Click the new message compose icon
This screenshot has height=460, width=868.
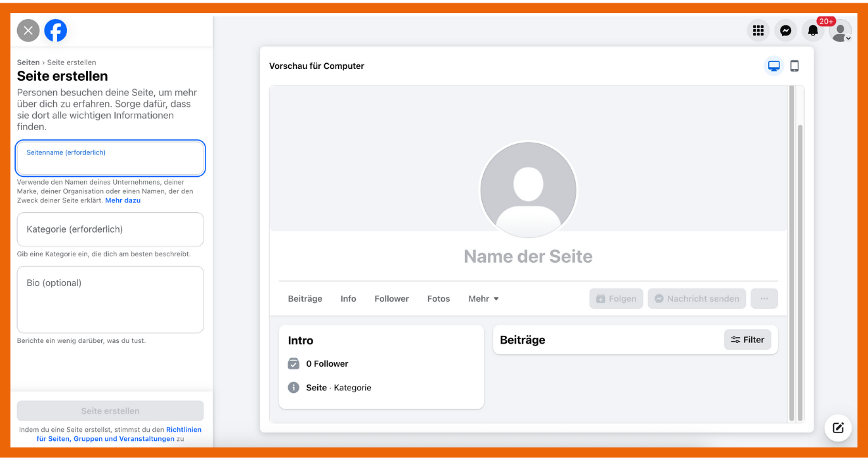click(x=838, y=428)
